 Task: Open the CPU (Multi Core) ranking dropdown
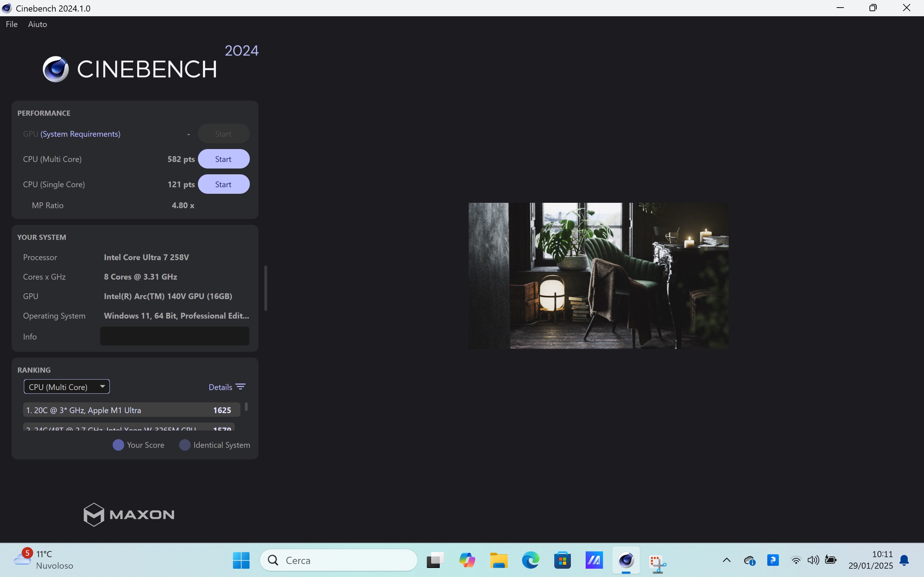pos(66,386)
